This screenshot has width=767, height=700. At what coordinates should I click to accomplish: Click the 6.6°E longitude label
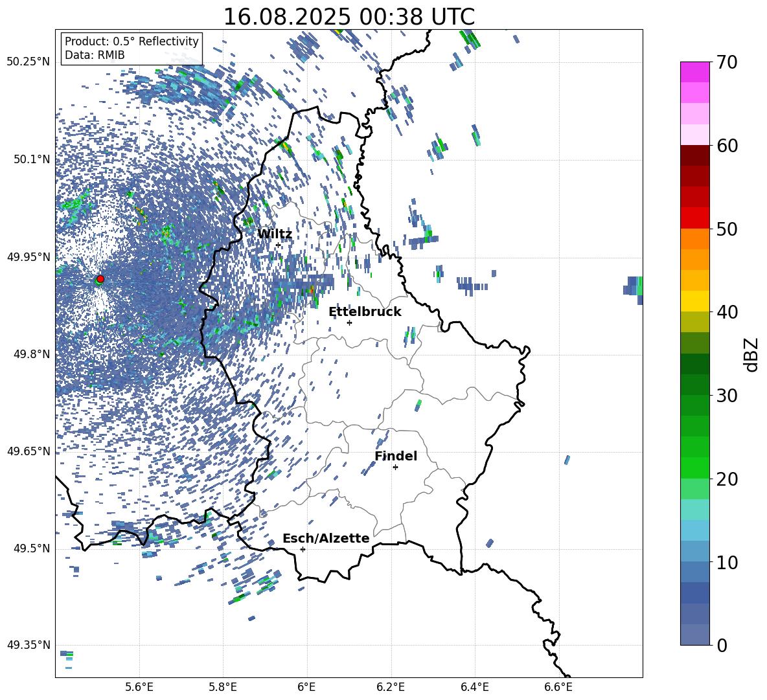(x=558, y=687)
